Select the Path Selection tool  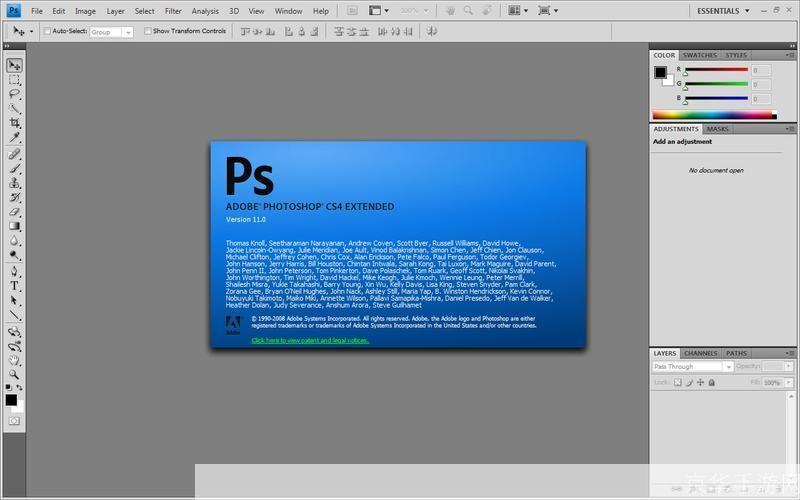click(x=14, y=301)
